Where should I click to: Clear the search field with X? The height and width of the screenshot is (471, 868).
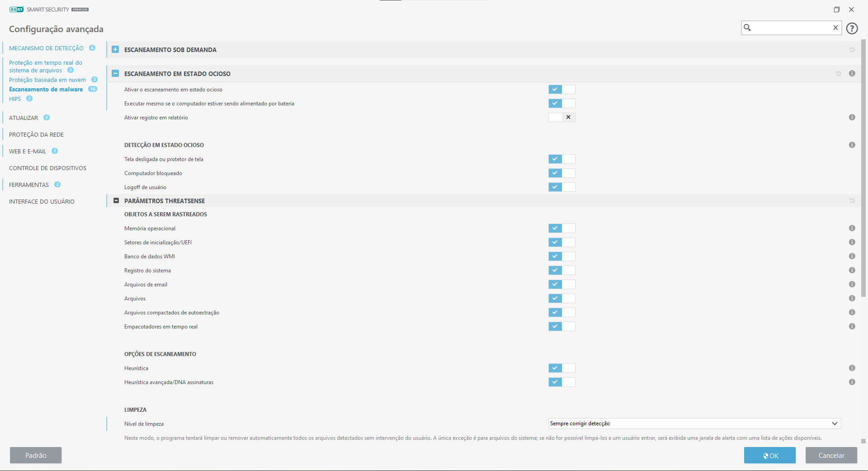835,28
